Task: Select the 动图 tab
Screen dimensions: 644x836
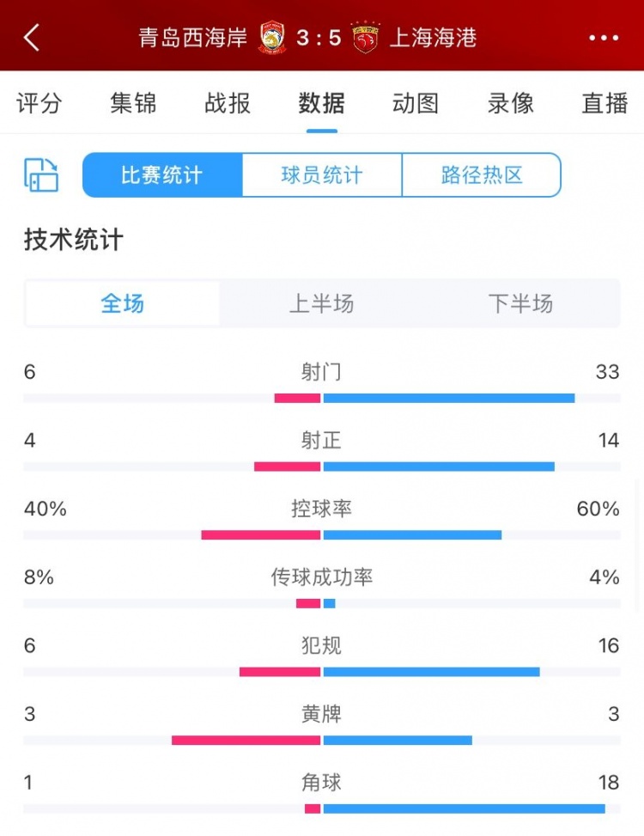Action: (x=416, y=103)
